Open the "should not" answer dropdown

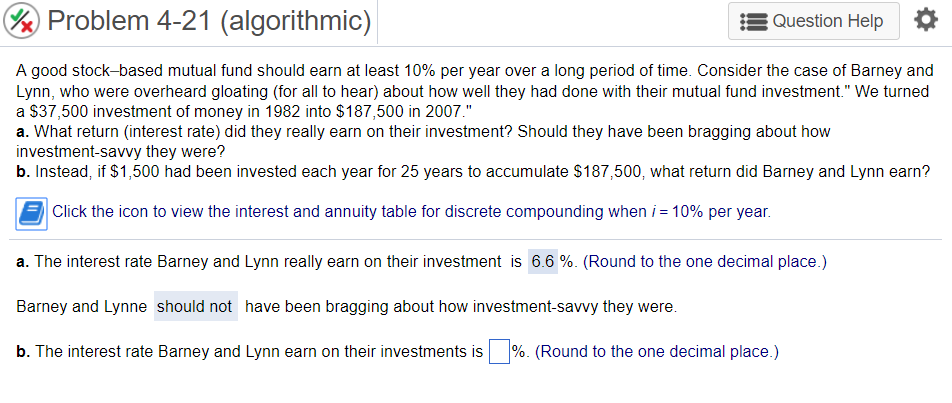tap(195, 306)
